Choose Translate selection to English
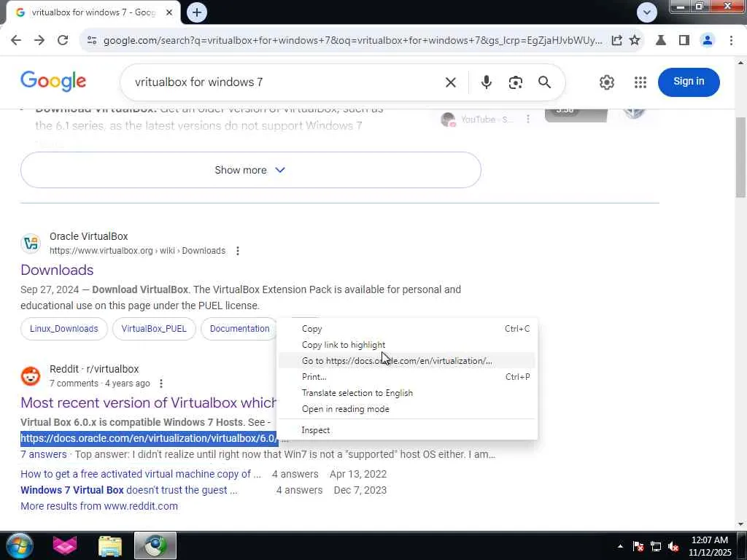 (x=407, y=393)
